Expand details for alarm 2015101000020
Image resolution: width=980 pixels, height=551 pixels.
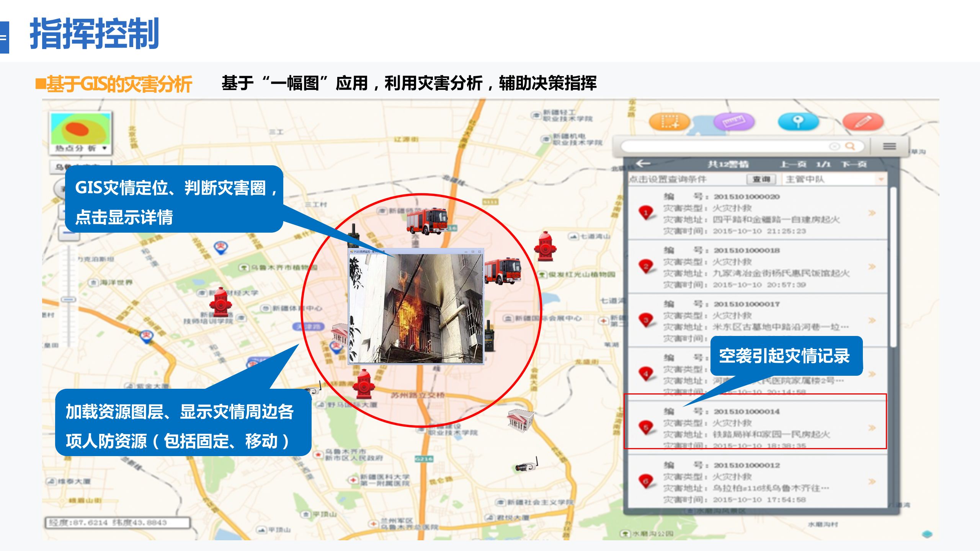(872, 213)
